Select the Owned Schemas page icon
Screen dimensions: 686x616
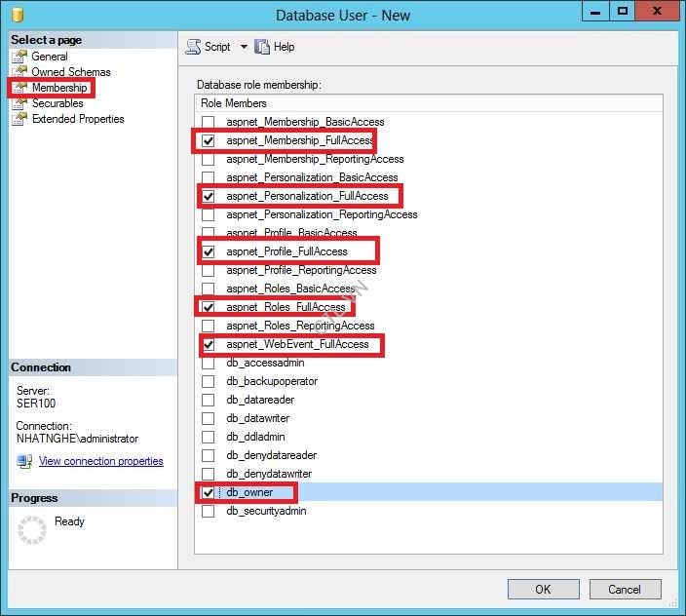point(19,72)
